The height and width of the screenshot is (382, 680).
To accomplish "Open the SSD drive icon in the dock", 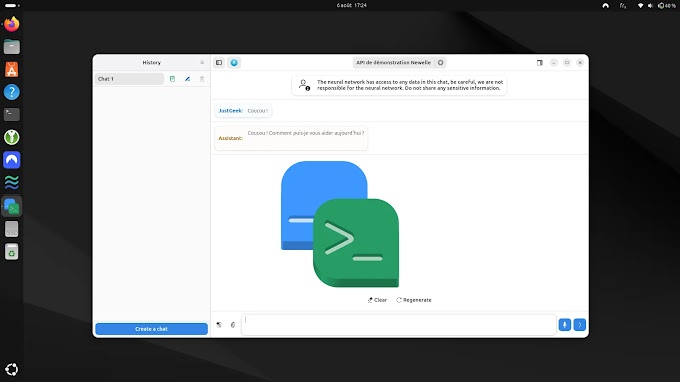I will coord(12,229).
